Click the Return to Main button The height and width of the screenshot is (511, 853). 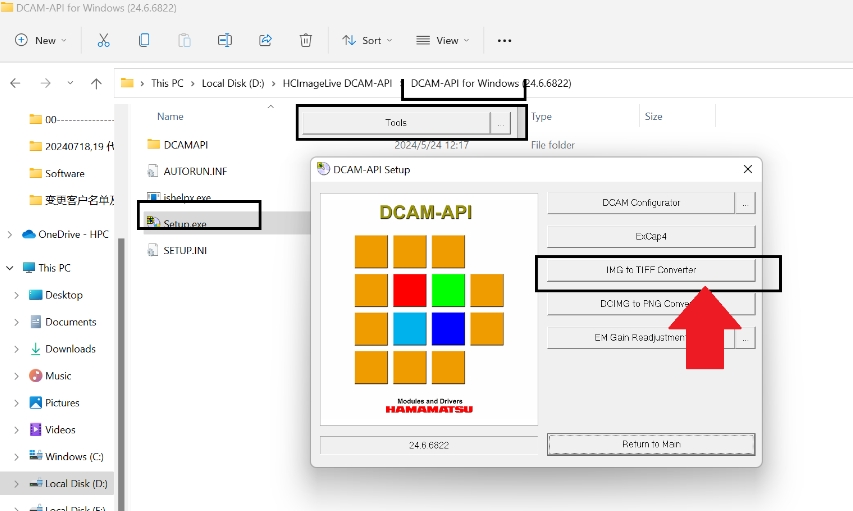click(651, 444)
